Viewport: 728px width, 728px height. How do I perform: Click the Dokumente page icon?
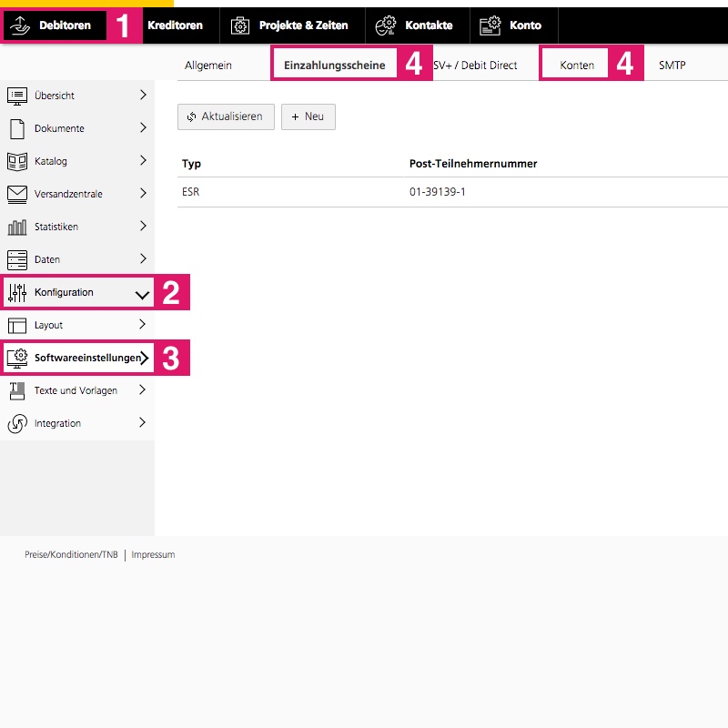click(x=16, y=128)
